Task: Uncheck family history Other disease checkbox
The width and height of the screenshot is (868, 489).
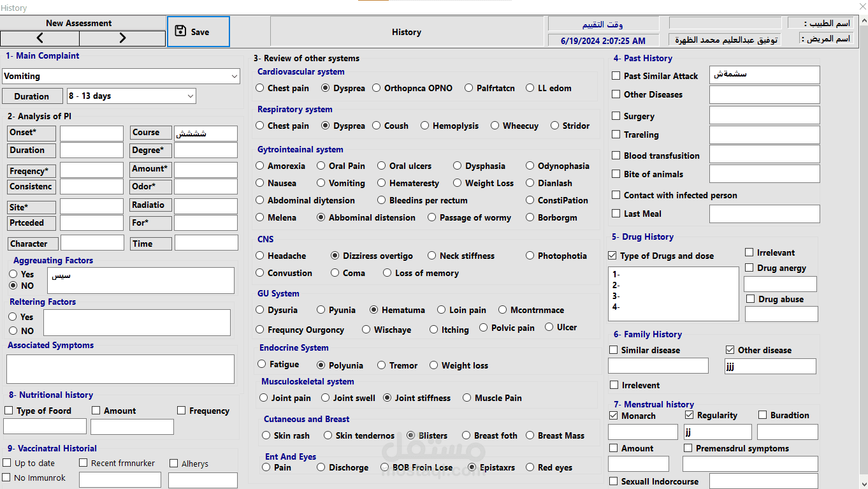Action: [730, 350]
